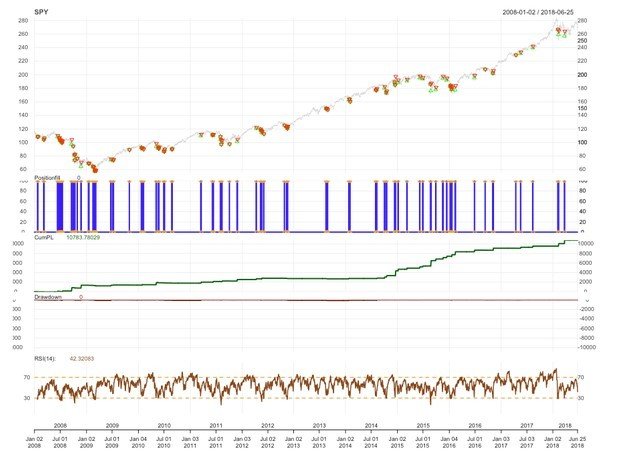Click the bold 250 price axis label
621x466 pixels.
pos(582,40)
